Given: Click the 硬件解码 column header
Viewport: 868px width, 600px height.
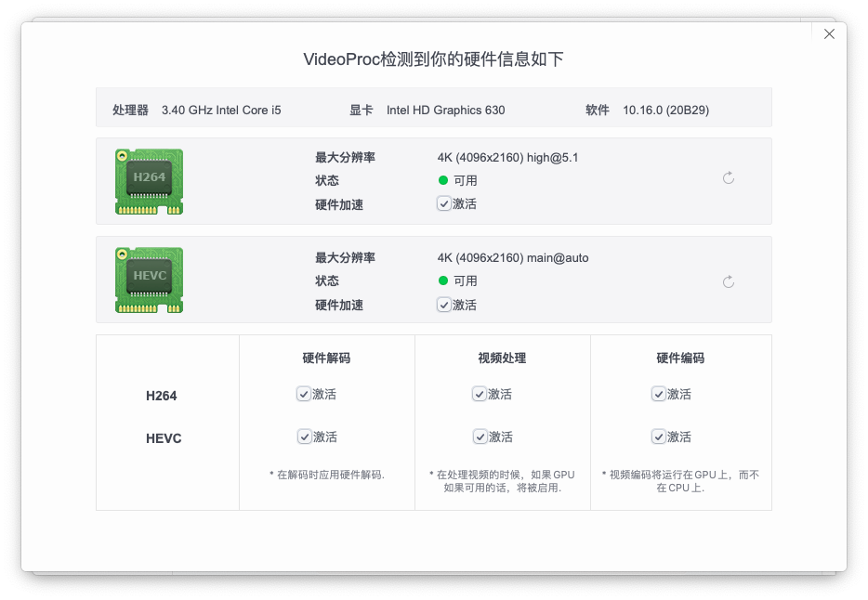Looking at the screenshot, I should pyautogui.click(x=326, y=358).
